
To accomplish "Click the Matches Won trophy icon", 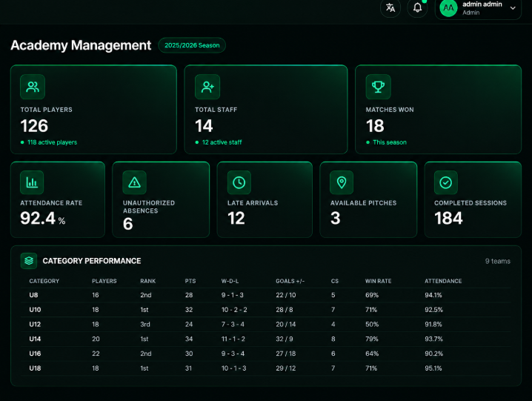I will (379, 87).
